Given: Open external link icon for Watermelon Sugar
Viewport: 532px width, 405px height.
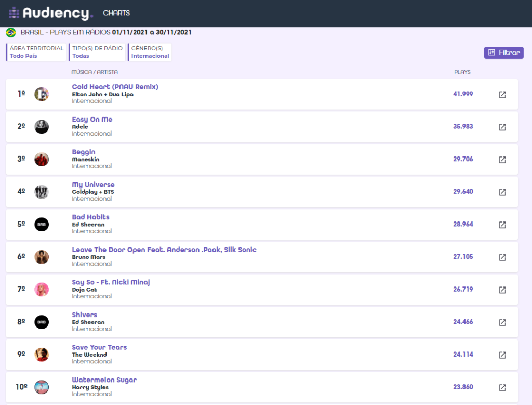Looking at the screenshot, I should (502, 388).
